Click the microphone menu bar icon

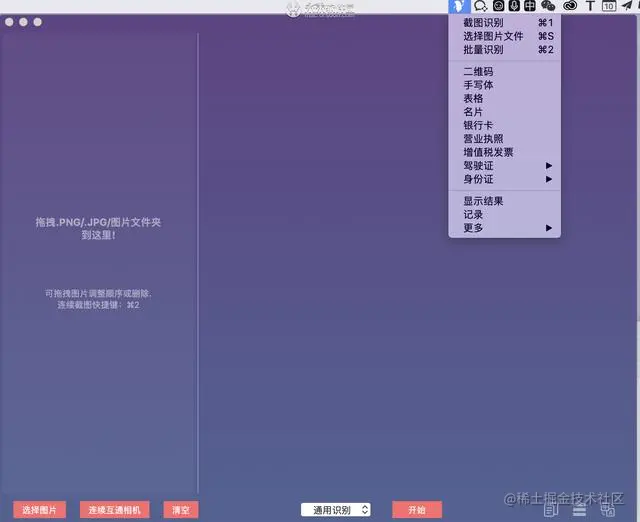(x=514, y=6)
